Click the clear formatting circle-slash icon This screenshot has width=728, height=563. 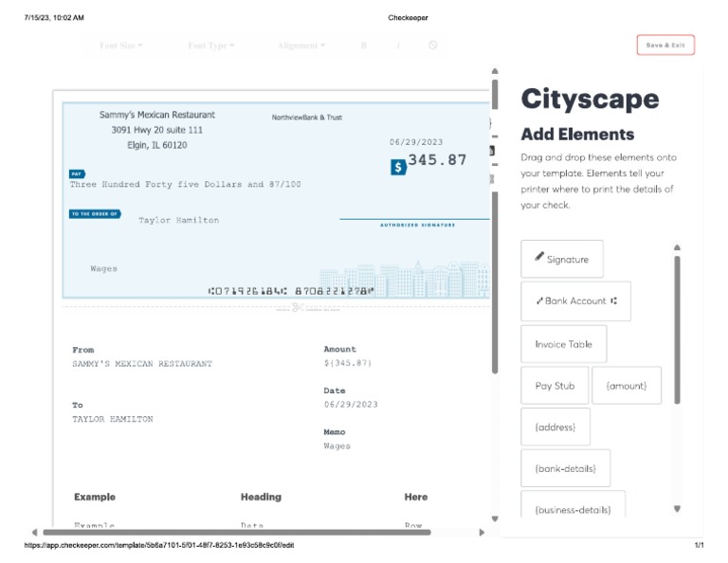(433, 45)
